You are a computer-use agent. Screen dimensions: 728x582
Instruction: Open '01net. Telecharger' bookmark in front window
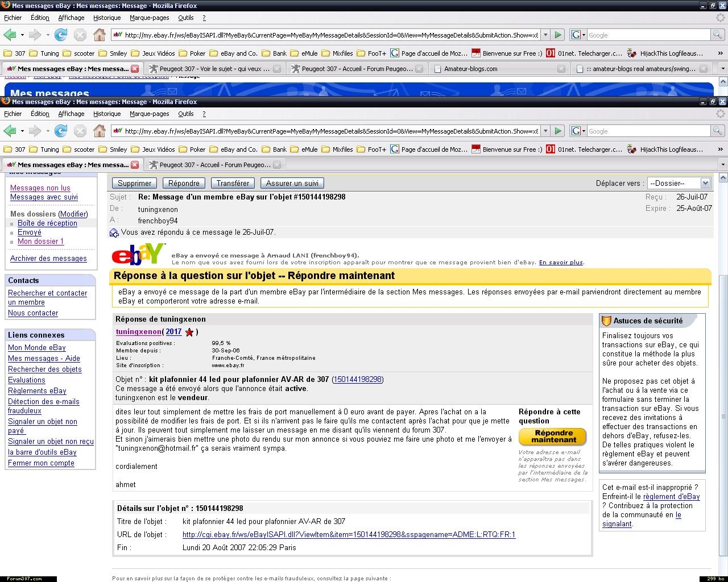coord(584,149)
